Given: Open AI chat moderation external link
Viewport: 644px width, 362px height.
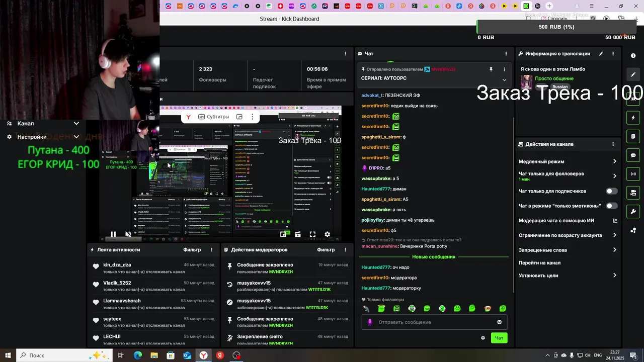Looking at the screenshot, I should pos(615,221).
